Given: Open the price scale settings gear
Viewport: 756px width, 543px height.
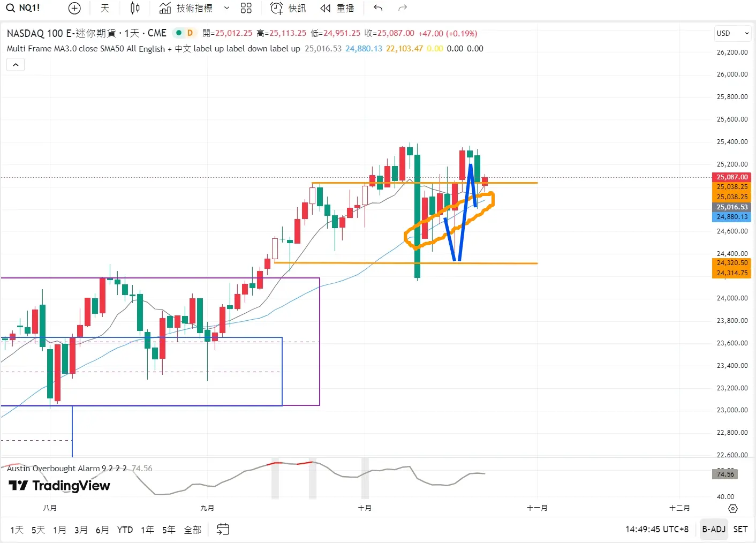Looking at the screenshot, I should click(x=733, y=508).
